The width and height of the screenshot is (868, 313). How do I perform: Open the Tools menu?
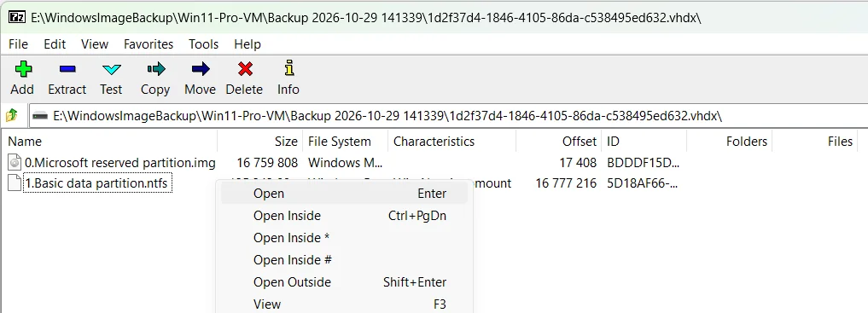[204, 44]
